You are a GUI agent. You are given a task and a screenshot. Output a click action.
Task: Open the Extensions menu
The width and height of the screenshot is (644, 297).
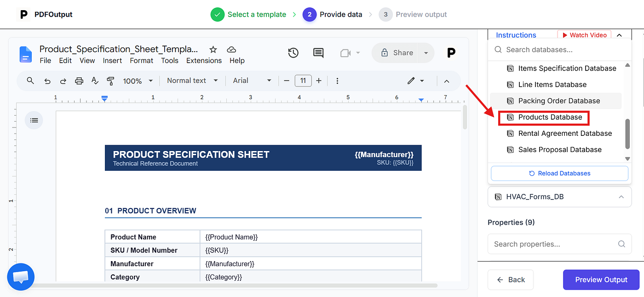[x=204, y=60]
